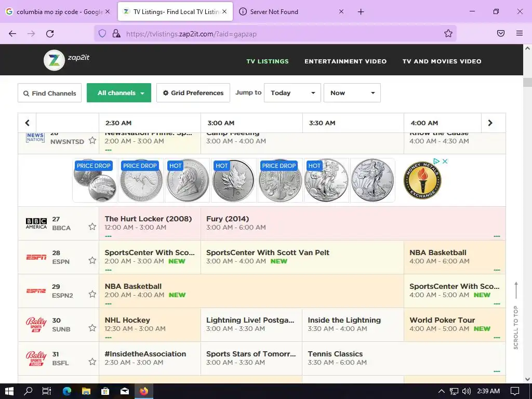Close the columbia mo zip code tab
This screenshot has height=399, width=532.
tap(108, 11)
